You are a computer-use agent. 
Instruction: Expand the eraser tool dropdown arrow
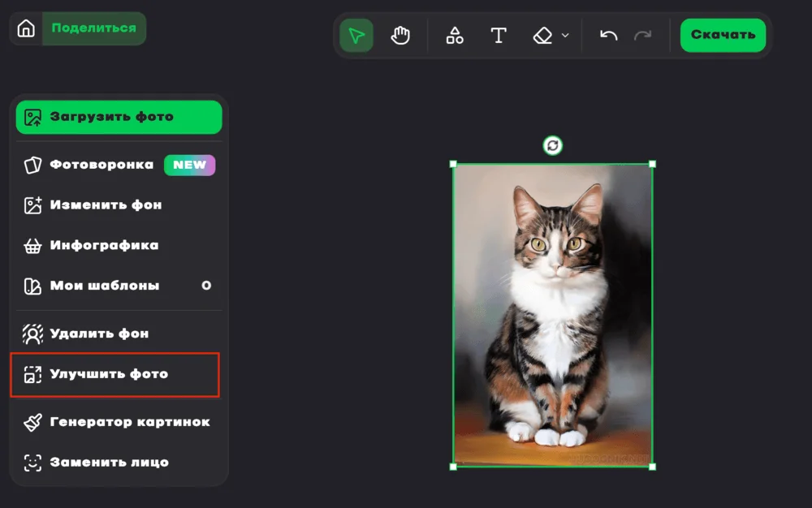pos(565,35)
